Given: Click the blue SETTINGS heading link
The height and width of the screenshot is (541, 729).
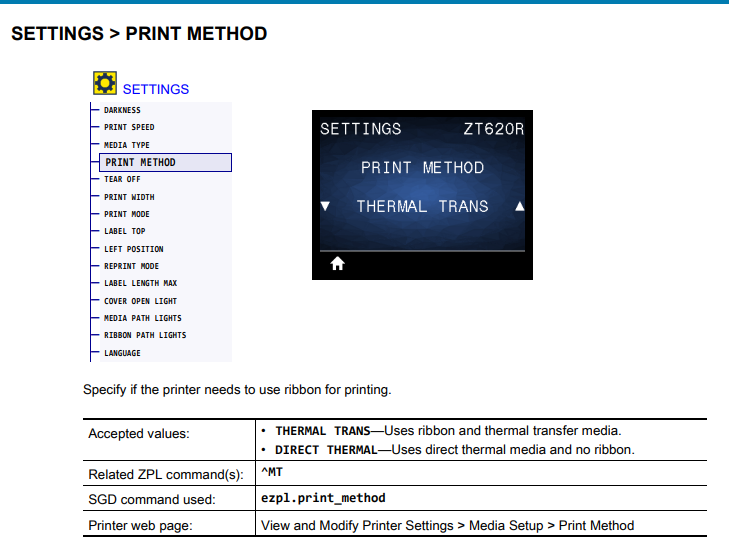Looking at the screenshot, I should coord(156,89).
